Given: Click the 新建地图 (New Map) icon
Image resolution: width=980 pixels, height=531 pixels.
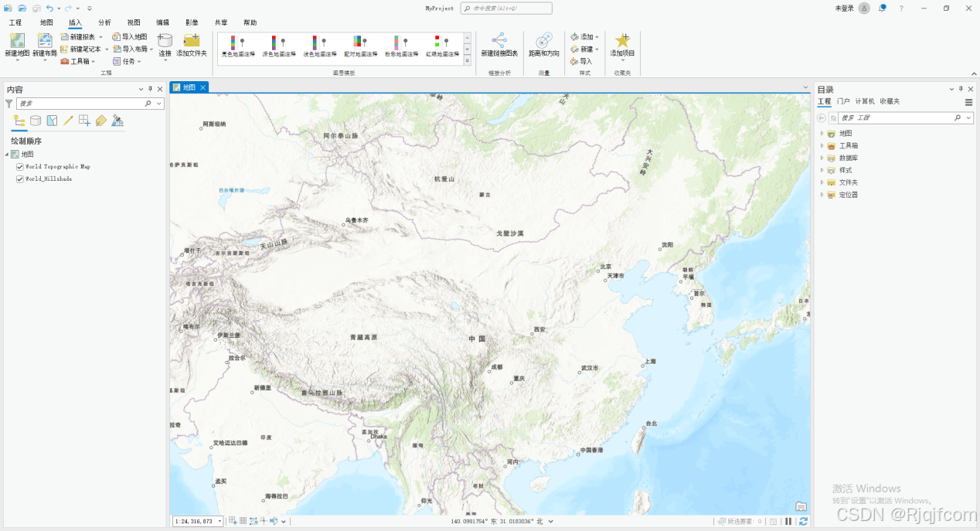Looking at the screenshot, I should (17, 41).
